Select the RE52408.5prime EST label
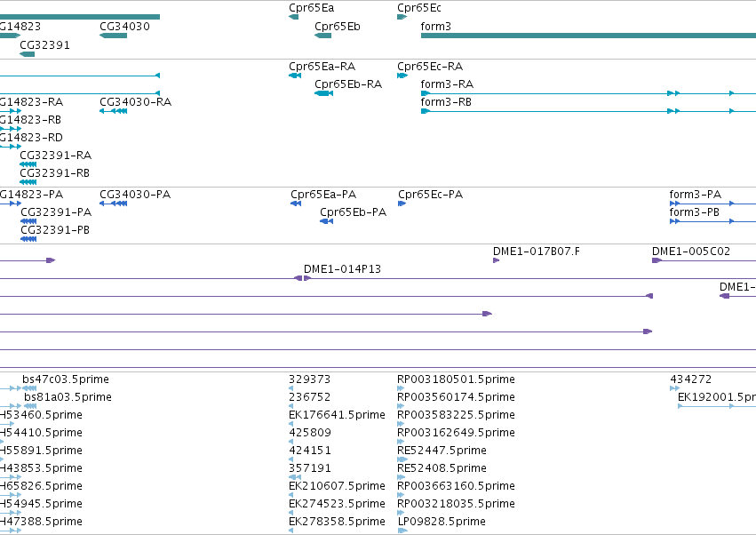This screenshot has height=535, width=756. 442,468
